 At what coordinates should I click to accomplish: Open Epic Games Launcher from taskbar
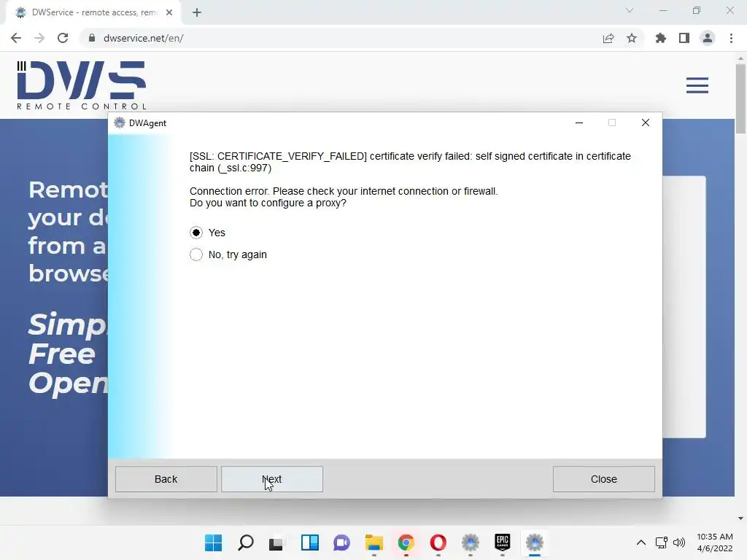click(503, 542)
